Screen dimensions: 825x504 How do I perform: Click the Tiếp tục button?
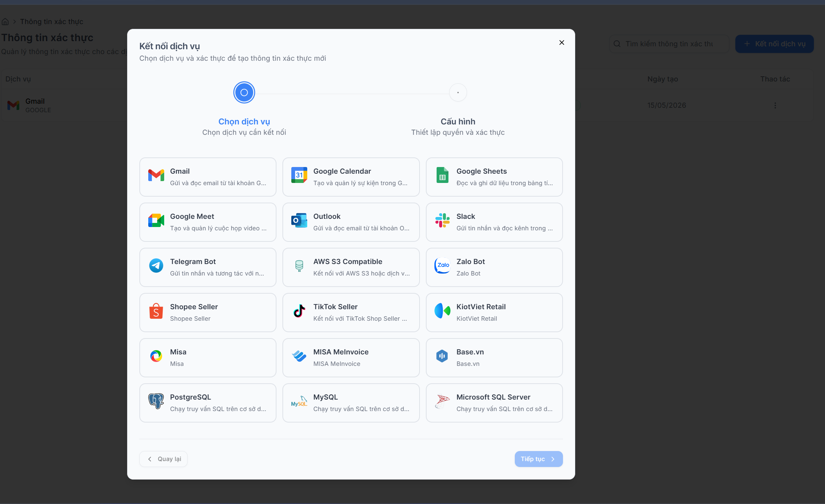539,459
